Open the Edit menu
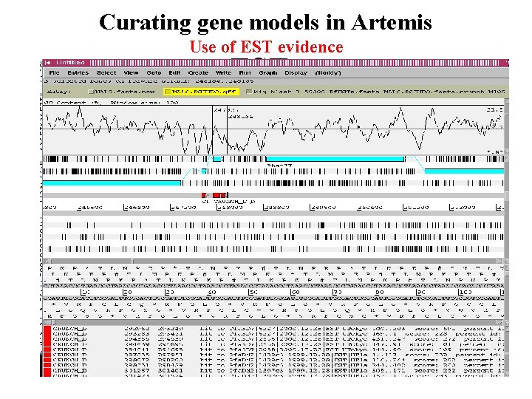This screenshot has height=399, width=532. (x=174, y=72)
